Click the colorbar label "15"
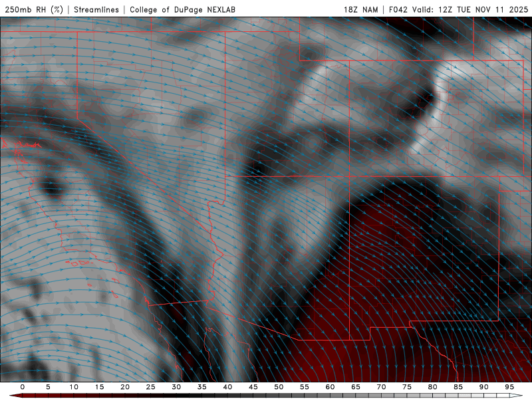The width and height of the screenshot is (532, 399). 99,387
